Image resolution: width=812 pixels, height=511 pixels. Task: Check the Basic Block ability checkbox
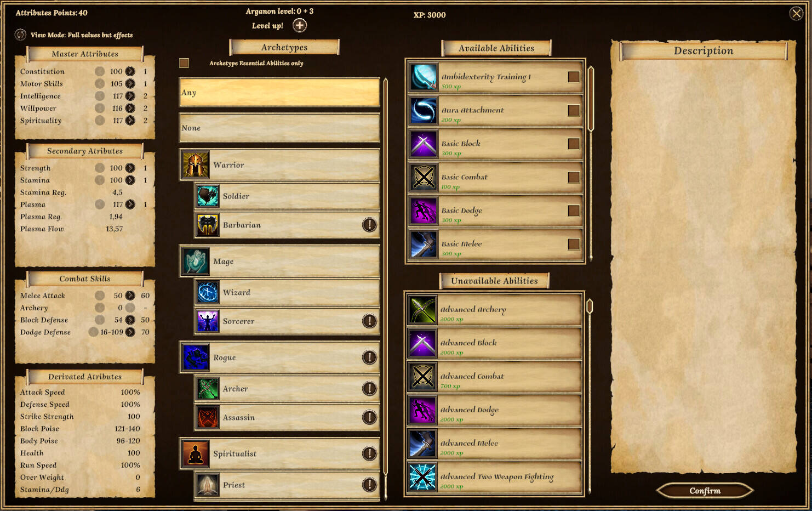coord(574,144)
